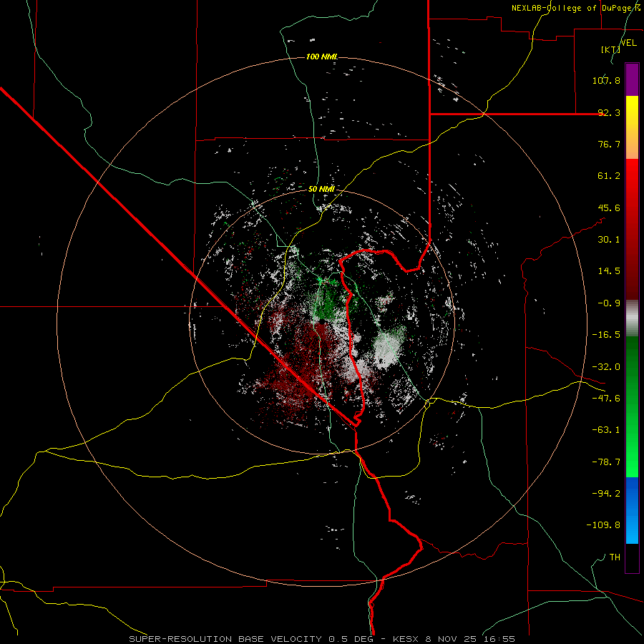Image resolution: width=644 pixels, height=644 pixels.
Task: Pick the blue segment of the velocity scale
Action: tap(632, 510)
